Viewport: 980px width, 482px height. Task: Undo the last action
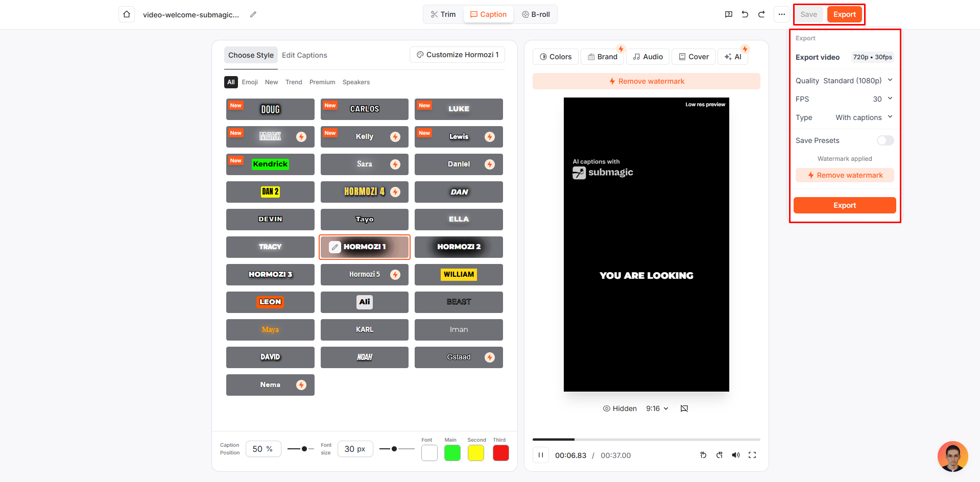click(745, 14)
